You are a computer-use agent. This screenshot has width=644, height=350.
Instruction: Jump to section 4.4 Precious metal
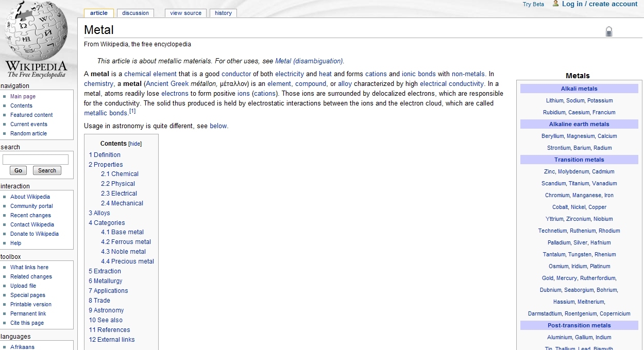127,261
